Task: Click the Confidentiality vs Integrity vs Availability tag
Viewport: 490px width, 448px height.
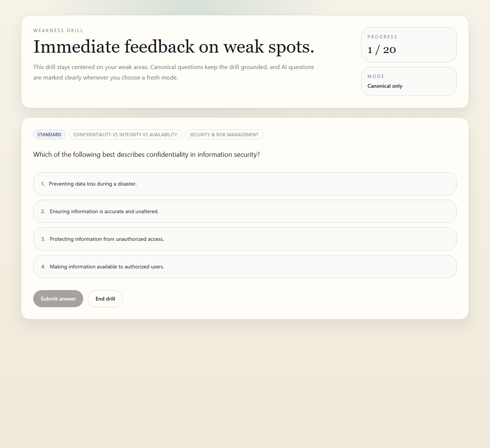Action: coord(125,134)
